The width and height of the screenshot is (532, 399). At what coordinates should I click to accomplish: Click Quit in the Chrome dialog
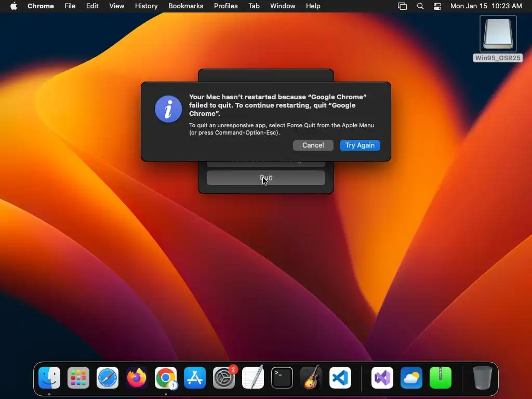tap(265, 178)
